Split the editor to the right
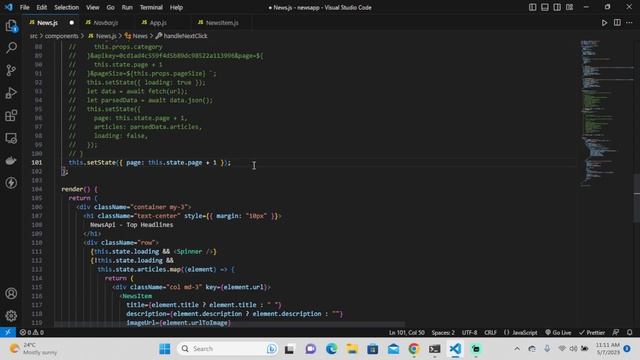The width and height of the screenshot is (640, 360). coord(617,23)
